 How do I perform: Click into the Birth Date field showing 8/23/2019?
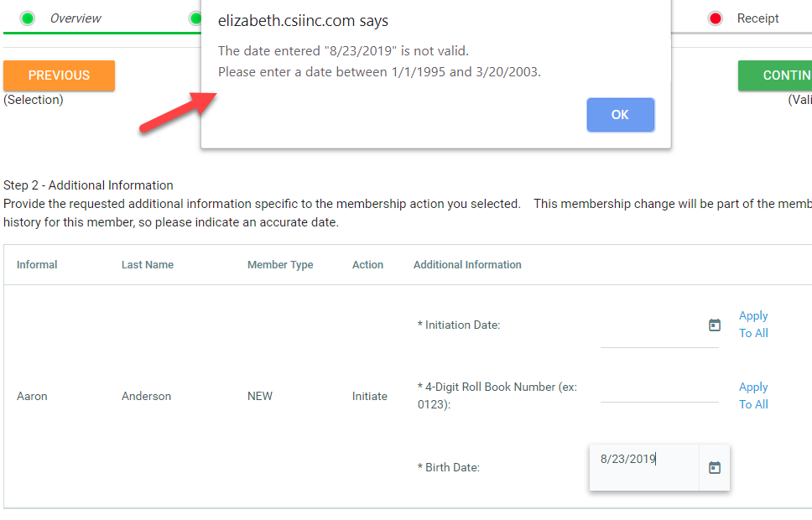[643, 460]
